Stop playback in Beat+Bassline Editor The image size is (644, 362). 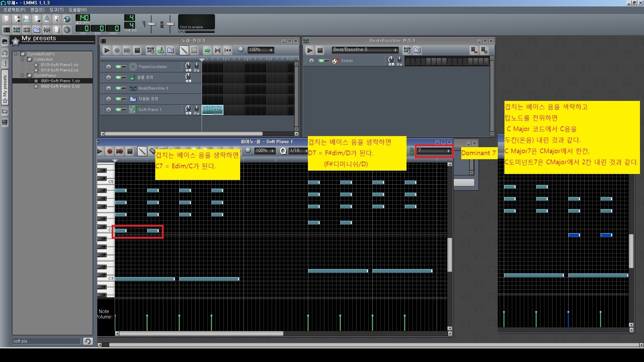320,50
